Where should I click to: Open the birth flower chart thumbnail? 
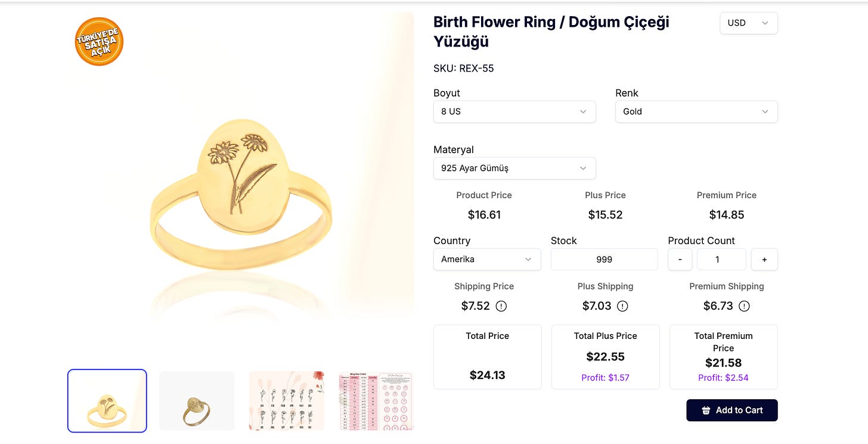click(x=287, y=400)
